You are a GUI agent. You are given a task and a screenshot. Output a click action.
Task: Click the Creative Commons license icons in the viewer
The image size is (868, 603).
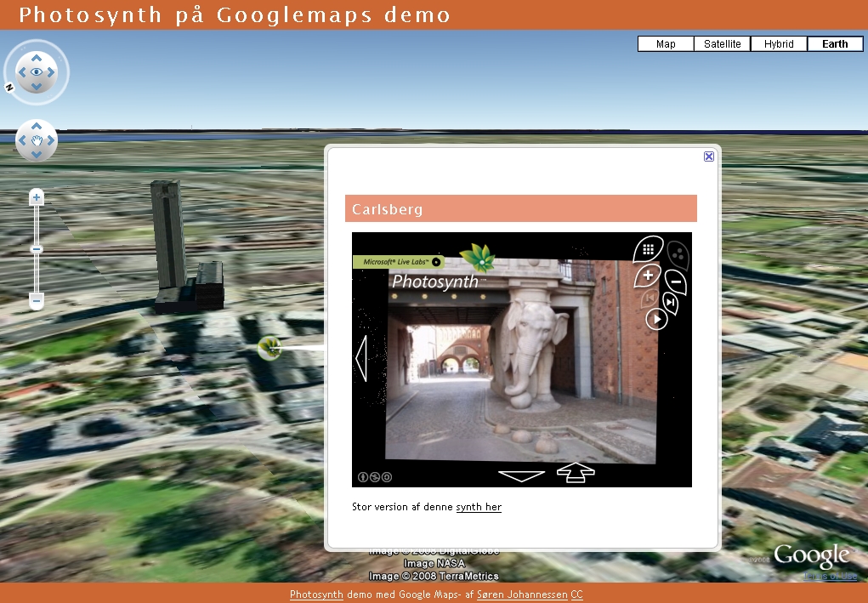[x=375, y=477]
